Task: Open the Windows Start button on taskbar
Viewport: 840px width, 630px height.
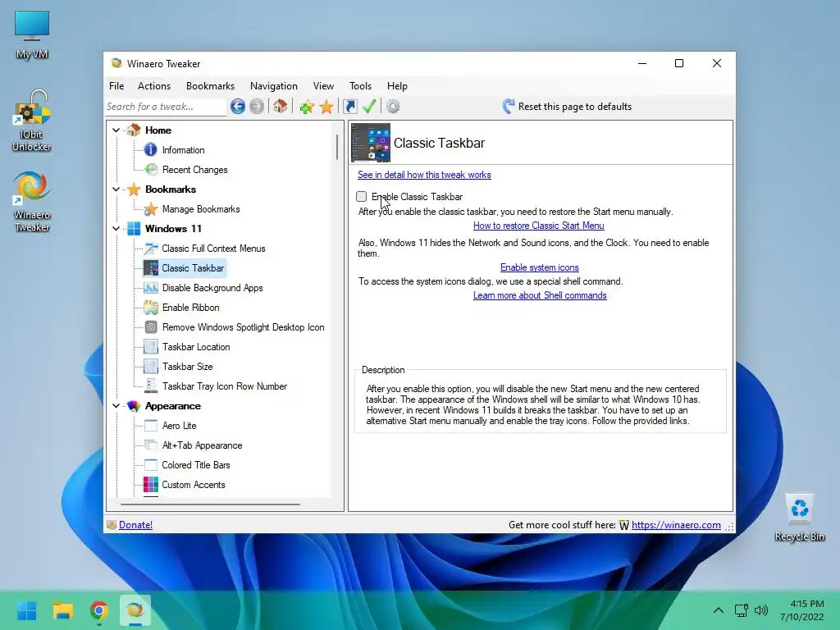Action: point(27,610)
